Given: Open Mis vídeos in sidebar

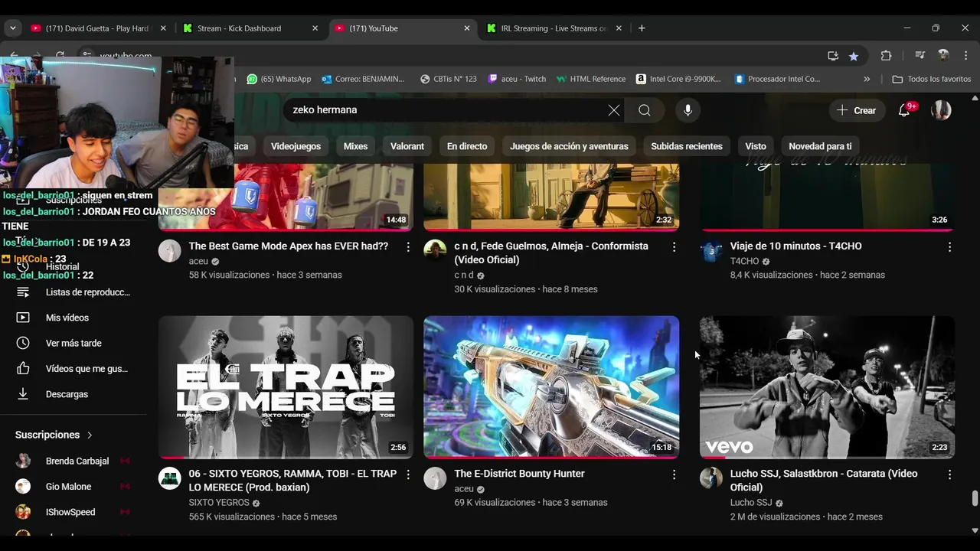Looking at the screenshot, I should 73,318.
